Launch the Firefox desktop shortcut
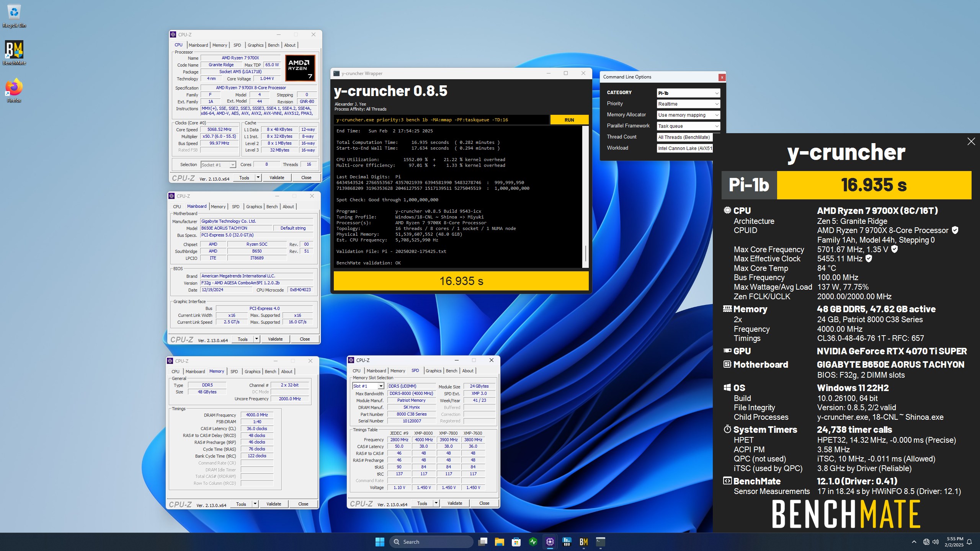980x551 pixels. pyautogui.click(x=14, y=90)
